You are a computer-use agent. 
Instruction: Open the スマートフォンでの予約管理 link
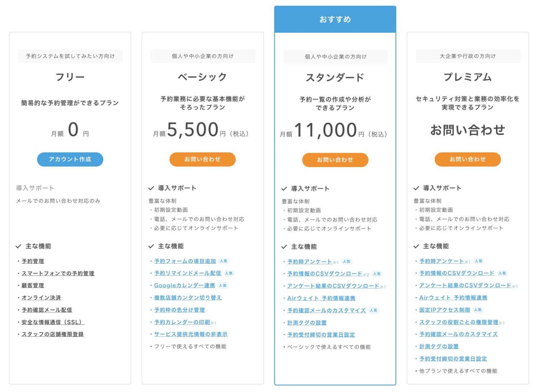59,273
